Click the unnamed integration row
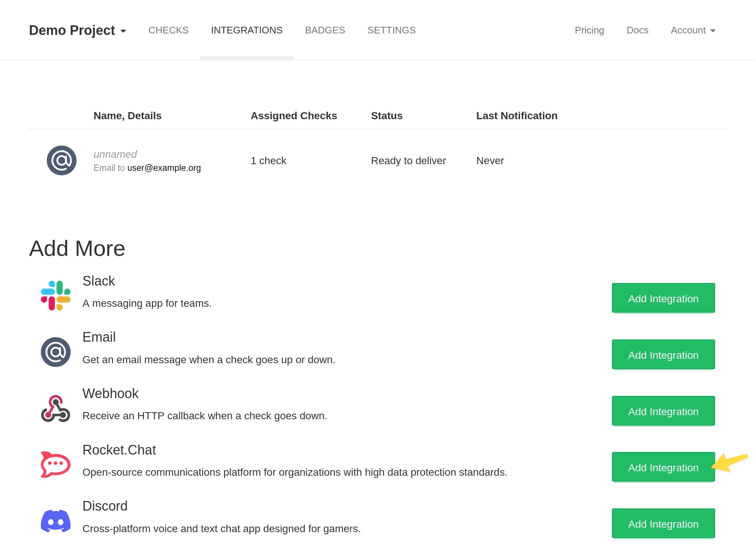This screenshot has width=756, height=547. pos(260,160)
